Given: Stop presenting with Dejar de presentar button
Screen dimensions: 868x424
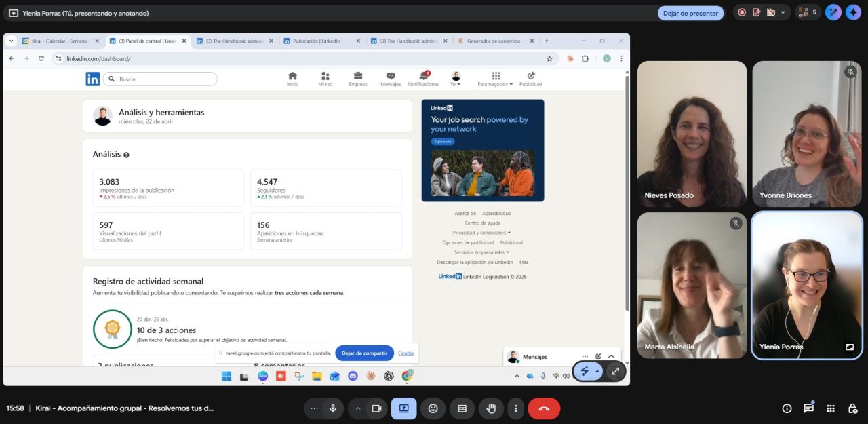Looking at the screenshot, I should click(690, 13).
